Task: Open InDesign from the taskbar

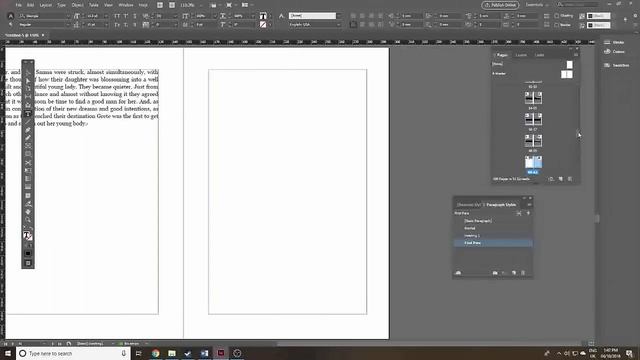Action: pyautogui.click(x=221, y=353)
